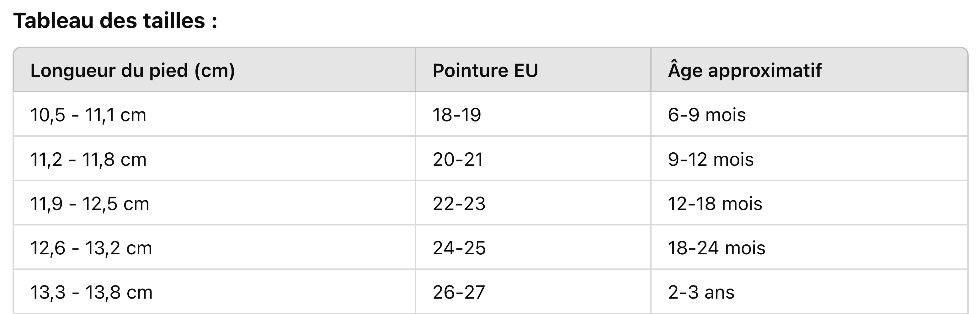Select the 'Longueur du pied (cm)' column header
The height and width of the screenshot is (314, 980).
click(x=214, y=70)
